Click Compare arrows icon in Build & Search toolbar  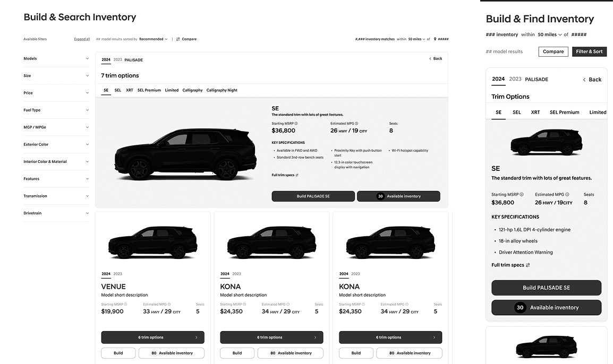point(178,39)
